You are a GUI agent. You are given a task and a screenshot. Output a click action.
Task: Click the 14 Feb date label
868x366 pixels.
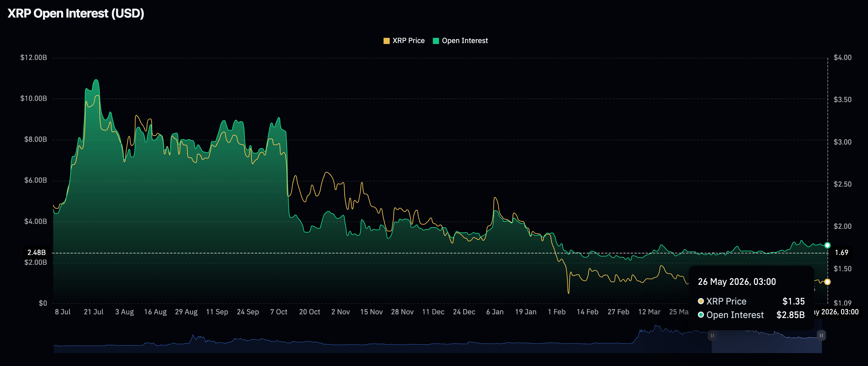(588, 312)
